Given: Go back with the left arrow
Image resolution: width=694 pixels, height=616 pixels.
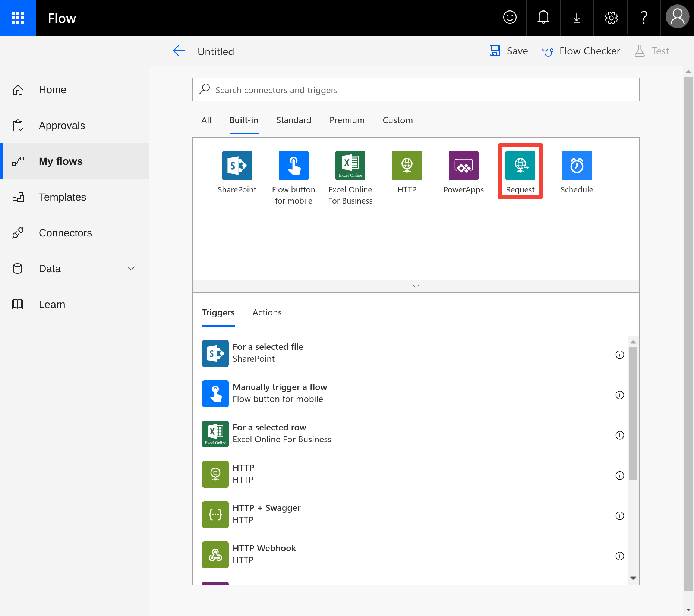Looking at the screenshot, I should [179, 51].
